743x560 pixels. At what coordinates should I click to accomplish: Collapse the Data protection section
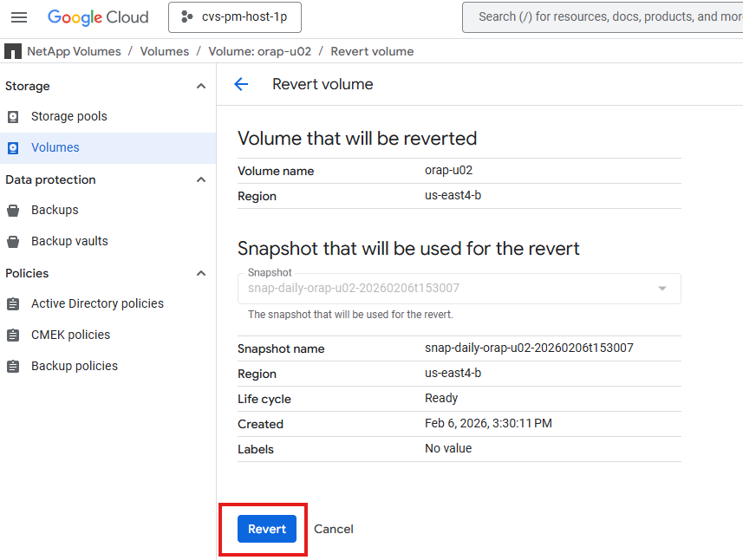(x=200, y=179)
